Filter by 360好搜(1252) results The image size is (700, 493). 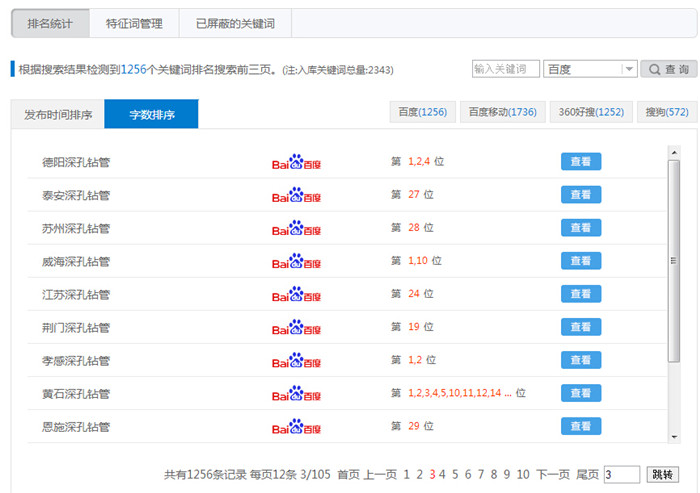591,112
